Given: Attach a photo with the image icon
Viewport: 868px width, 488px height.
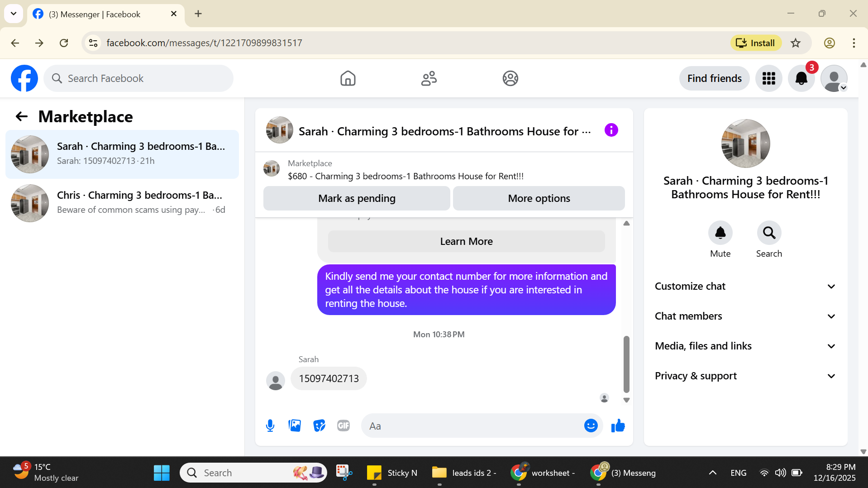Looking at the screenshot, I should pos(295,426).
